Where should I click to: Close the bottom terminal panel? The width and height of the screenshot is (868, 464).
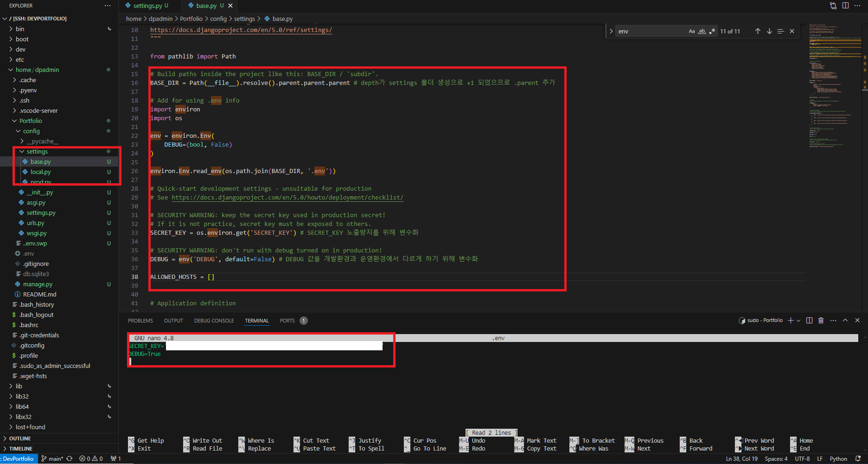857,321
